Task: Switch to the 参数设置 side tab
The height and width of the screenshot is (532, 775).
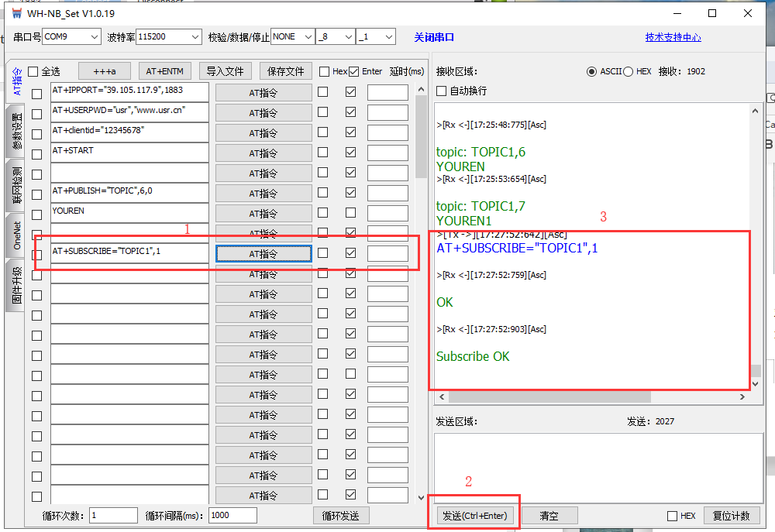Action: (x=16, y=131)
